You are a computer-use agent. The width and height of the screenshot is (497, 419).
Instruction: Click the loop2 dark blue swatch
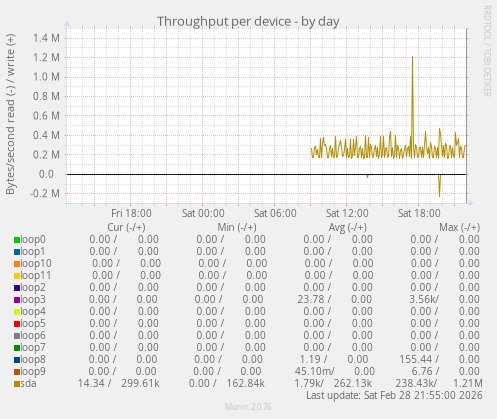(17, 288)
